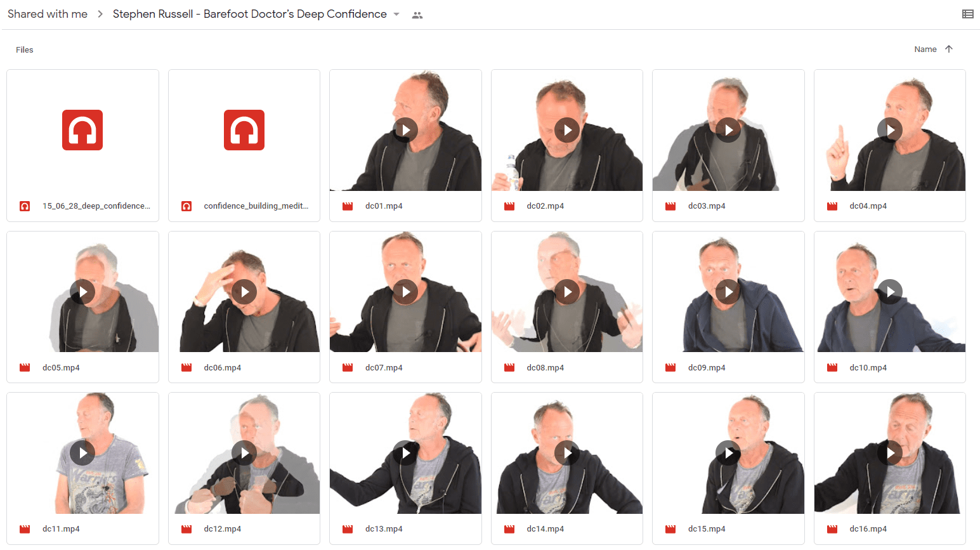The height and width of the screenshot is (550, 980).
Task: Go back to Shared with me
Action: pyautogui.click(x=48, y=14)
